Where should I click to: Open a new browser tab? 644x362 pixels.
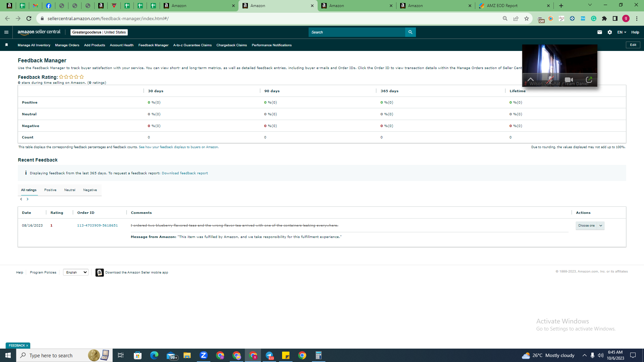[561, 6]
